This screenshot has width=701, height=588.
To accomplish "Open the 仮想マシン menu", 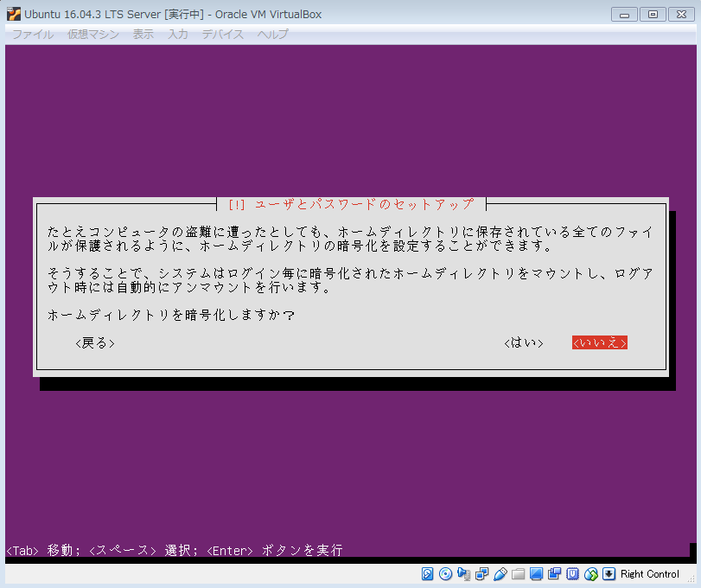I will [93, 35].
